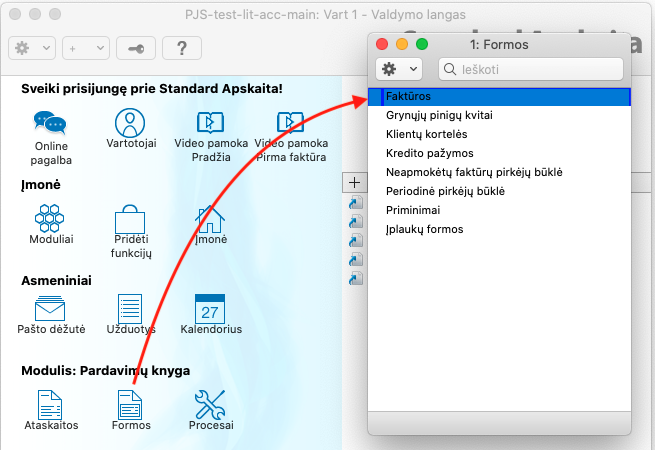Image resolution: width=655 pixels, height=450 pixels.
Task: Open the Kalendorius calendar icon
Action: (x=210, y=308)
